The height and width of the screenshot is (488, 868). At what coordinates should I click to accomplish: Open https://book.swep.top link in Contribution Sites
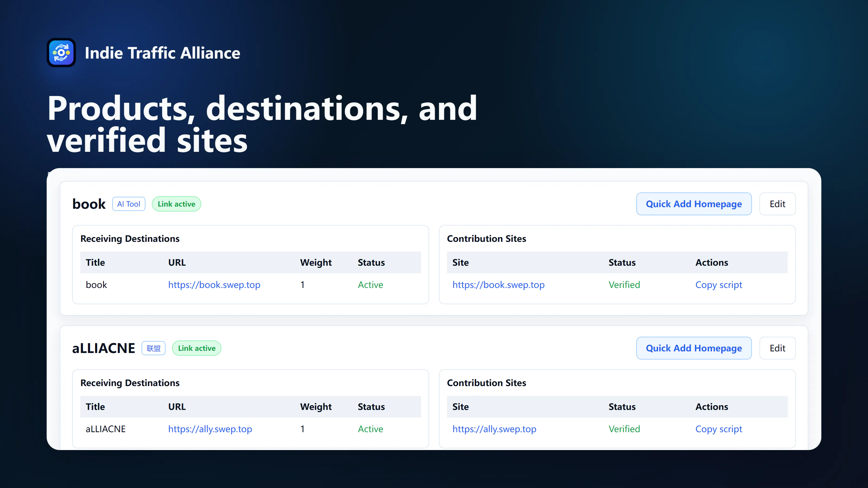click(x=498, y=285)
